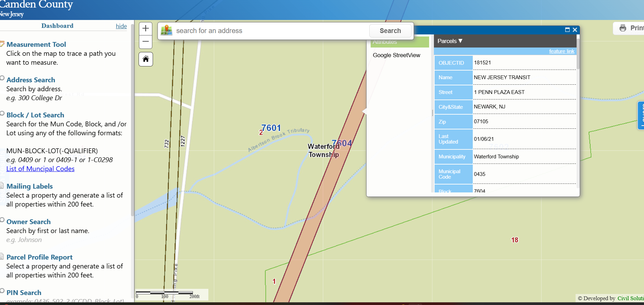
Task: Open the Parcel Profile Report tool
Action: (x=40, y=257)
